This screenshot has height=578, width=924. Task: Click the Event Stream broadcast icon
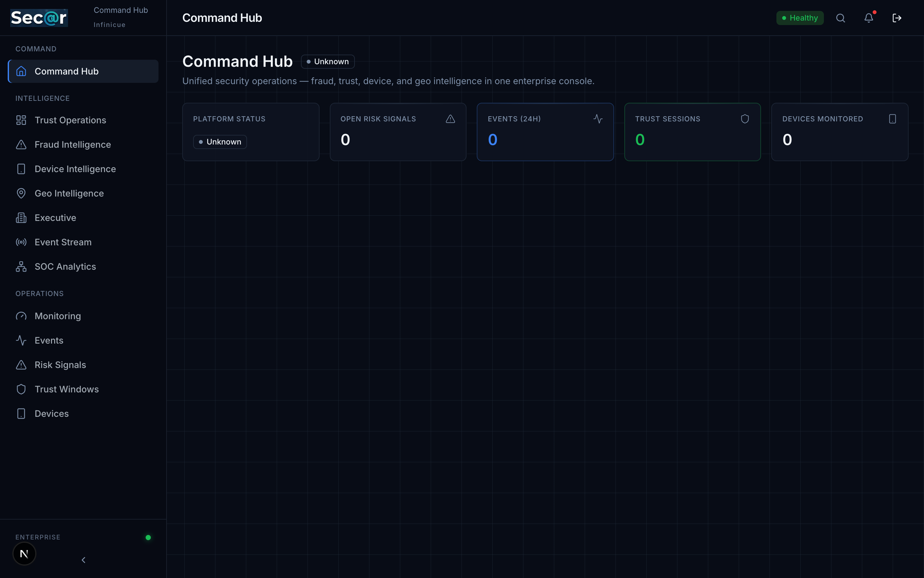pyautogui.click(x=21, y=242)
